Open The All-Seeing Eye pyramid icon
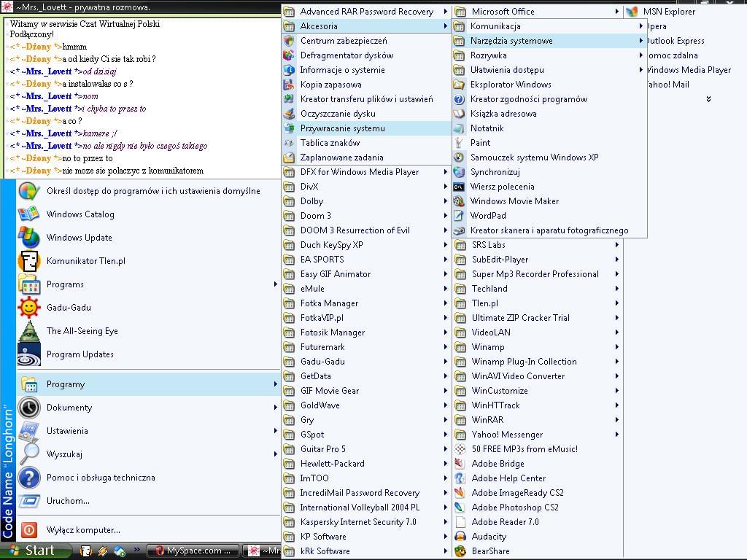 coord(28,331)
